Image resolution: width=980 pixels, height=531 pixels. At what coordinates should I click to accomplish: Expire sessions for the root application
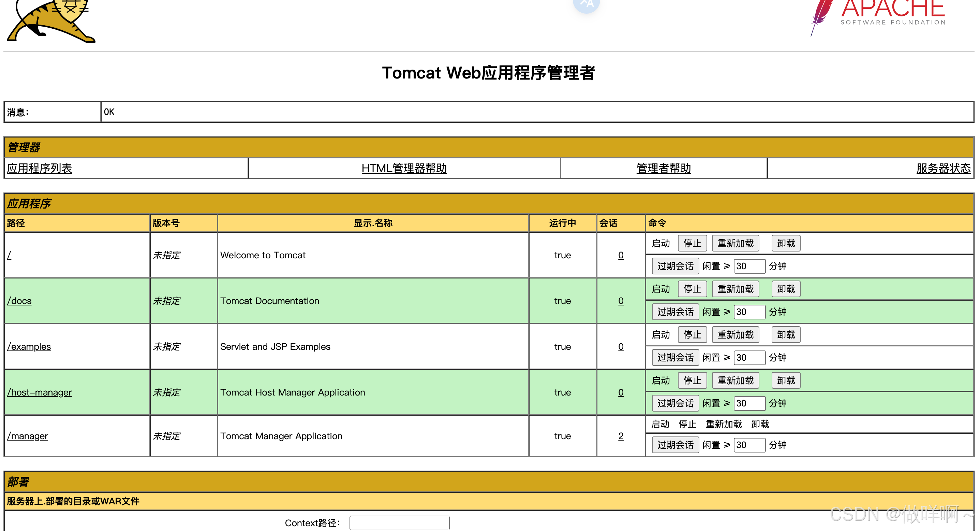(x=675, y=266)
